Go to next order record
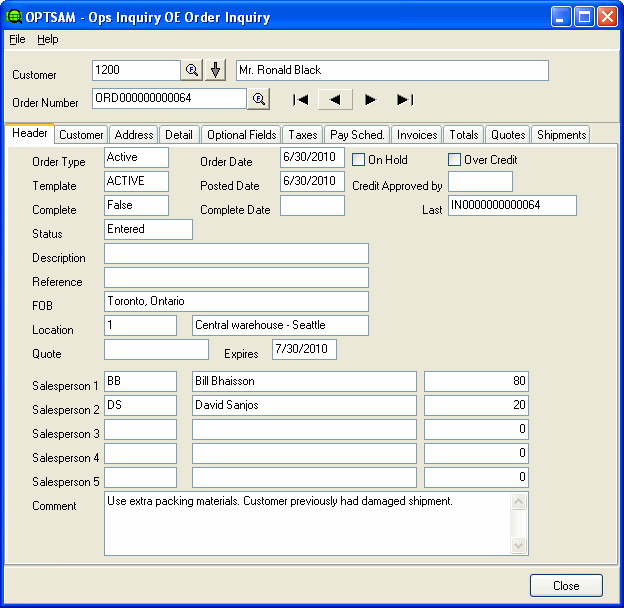624x608 pixels. [370, 99]
